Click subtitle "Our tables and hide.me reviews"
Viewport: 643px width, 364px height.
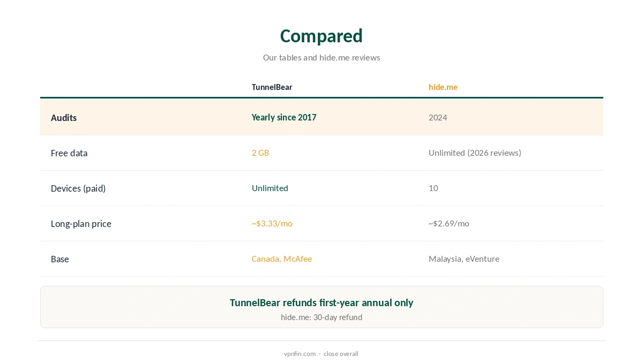click(322, 57)
